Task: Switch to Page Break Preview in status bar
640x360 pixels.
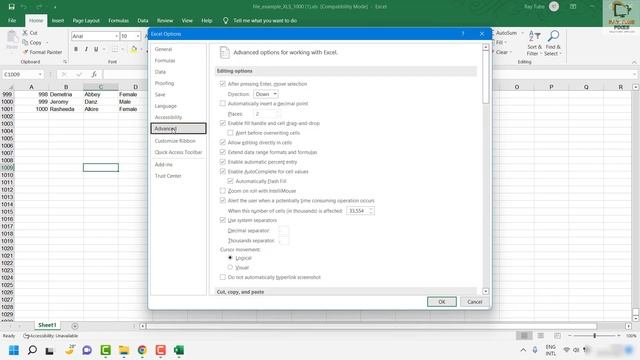Action: tap(557, 336)
